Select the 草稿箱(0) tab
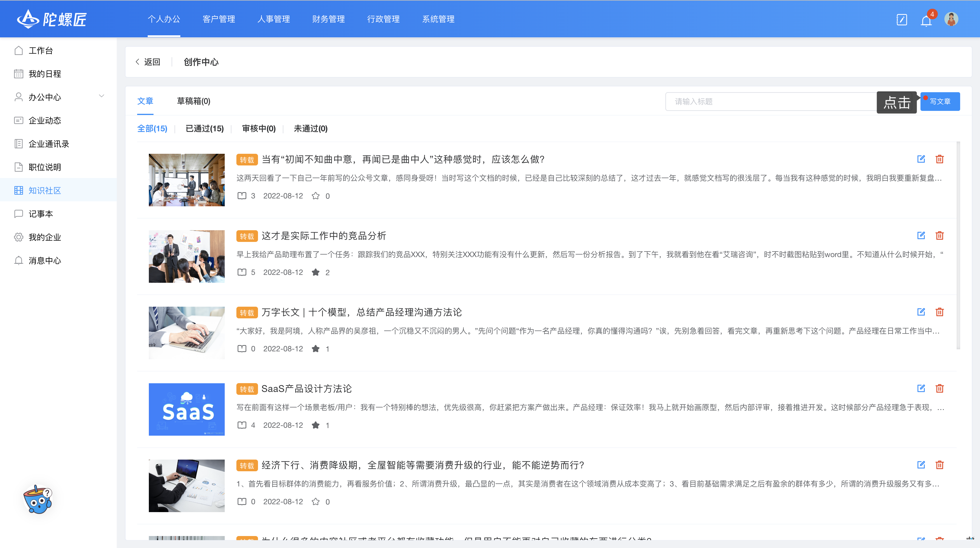This screenshot has width=980, height=548. (193, 101)
